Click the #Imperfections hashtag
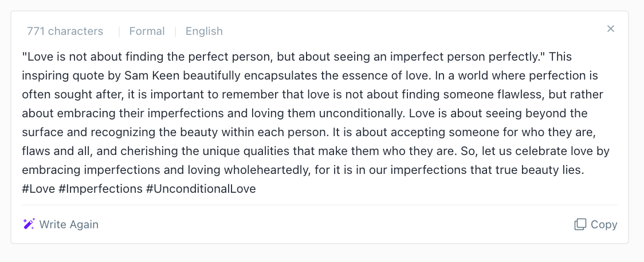Image resolution: width=644 pixels, height=262 pixels. [100, 189]
